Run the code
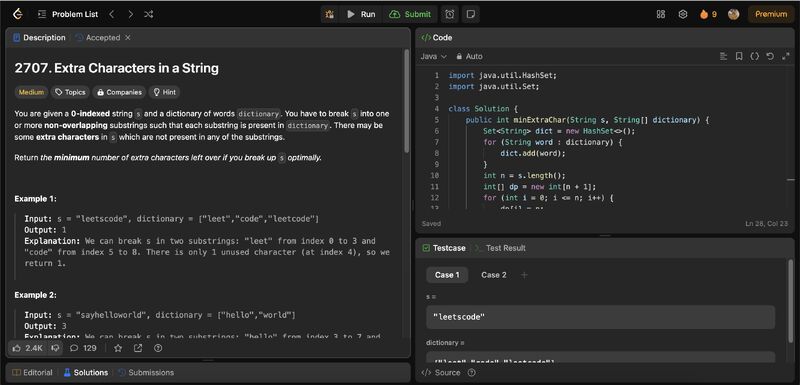Image resolution: width=800 pixels, height=385 pixels. click(x=361, y=14)
